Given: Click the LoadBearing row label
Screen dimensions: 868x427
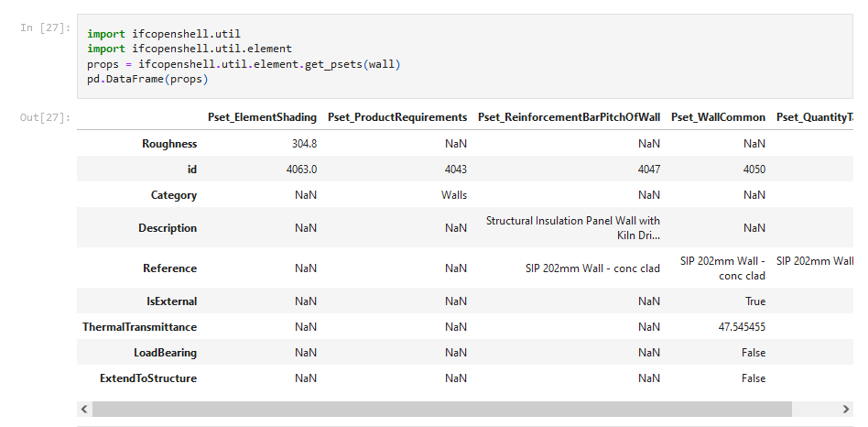Looking at the screenshot, I should (165, 353).
